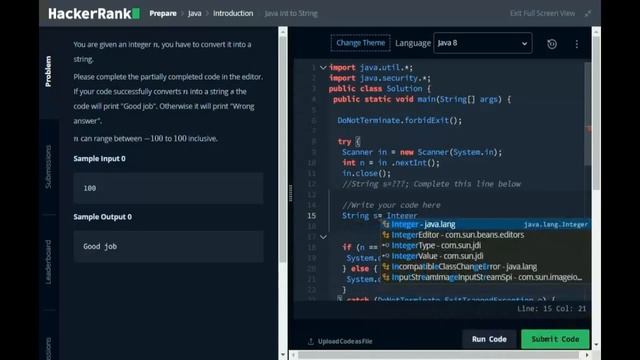
Task: Click the import java.security line
Action: click(380, 78)
